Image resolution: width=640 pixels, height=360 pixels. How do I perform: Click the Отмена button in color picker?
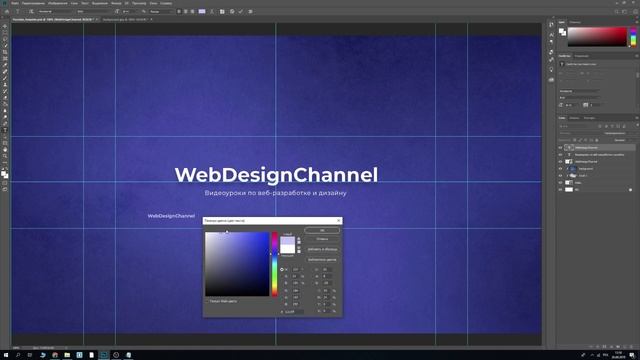pyautogui.click(x=322, y=239)
